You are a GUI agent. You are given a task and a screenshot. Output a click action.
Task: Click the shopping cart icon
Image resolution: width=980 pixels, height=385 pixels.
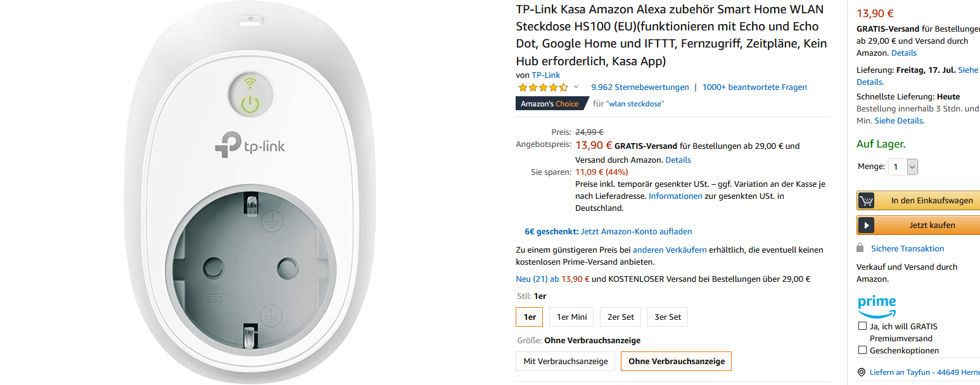click(x=866, y=201)
